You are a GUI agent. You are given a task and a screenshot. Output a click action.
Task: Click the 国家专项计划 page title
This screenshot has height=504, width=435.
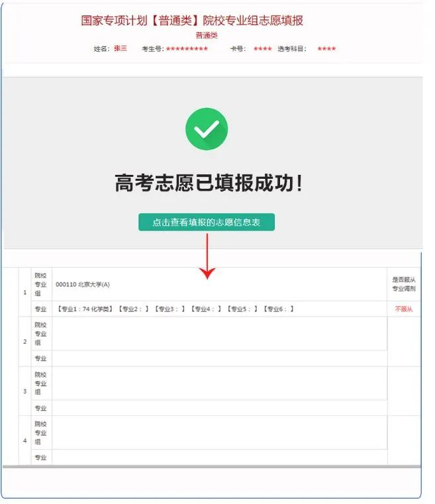192,21
